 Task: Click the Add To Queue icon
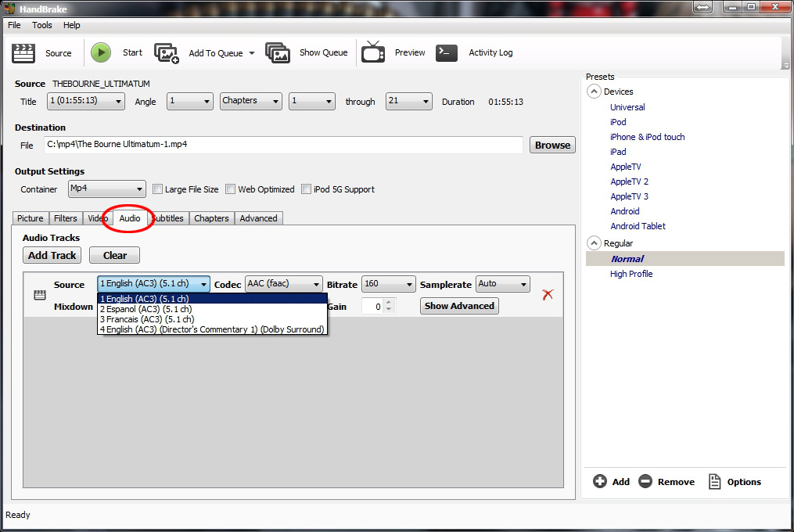click(x=167, y=52)
